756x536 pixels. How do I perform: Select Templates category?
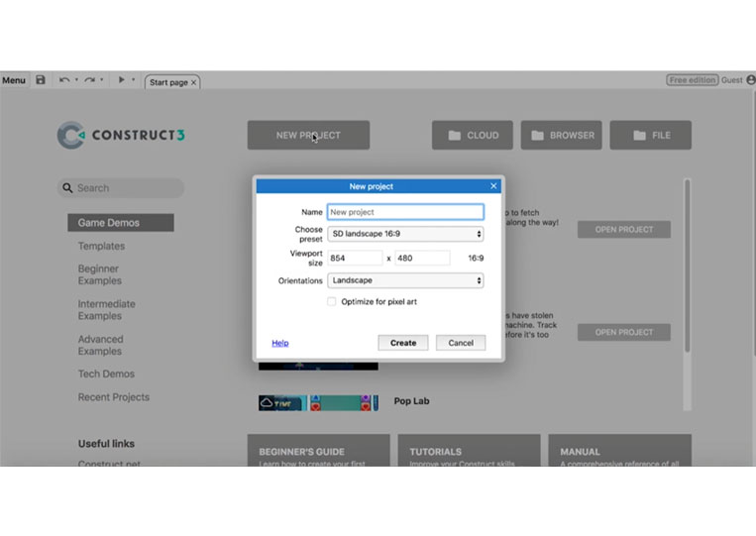coord(101,246)
